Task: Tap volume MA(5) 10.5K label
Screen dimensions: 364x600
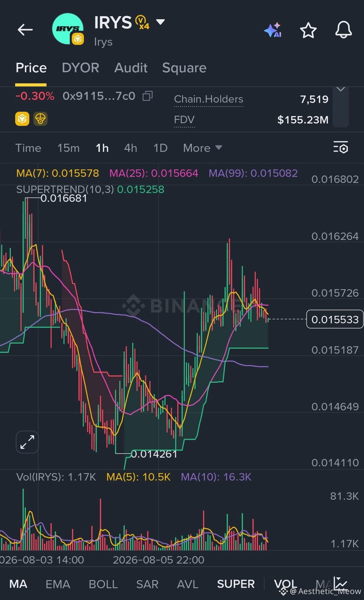Action: coord(139,477)
